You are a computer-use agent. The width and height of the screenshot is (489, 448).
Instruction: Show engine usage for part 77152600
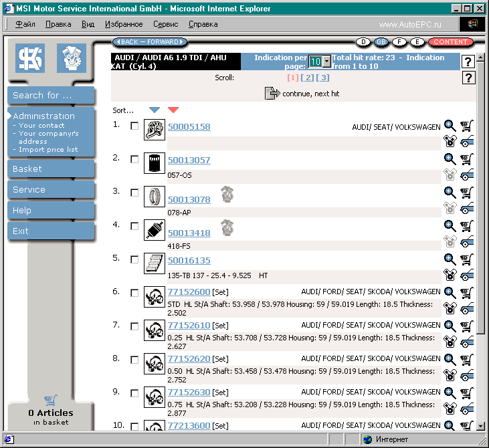450,308
